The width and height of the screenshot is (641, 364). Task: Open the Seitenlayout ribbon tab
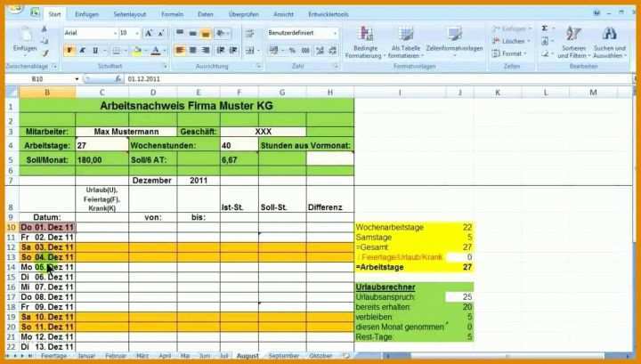coord(130,14)
